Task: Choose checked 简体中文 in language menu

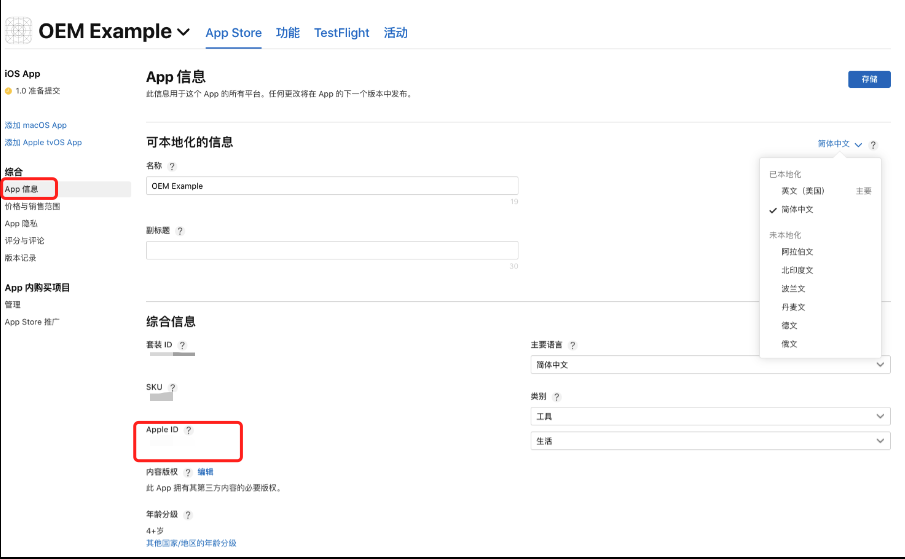Action: (797, 209)
